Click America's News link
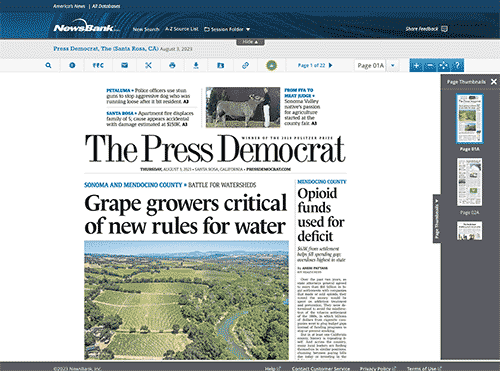Viewport: 500px width, 371px height. (69, 6)
